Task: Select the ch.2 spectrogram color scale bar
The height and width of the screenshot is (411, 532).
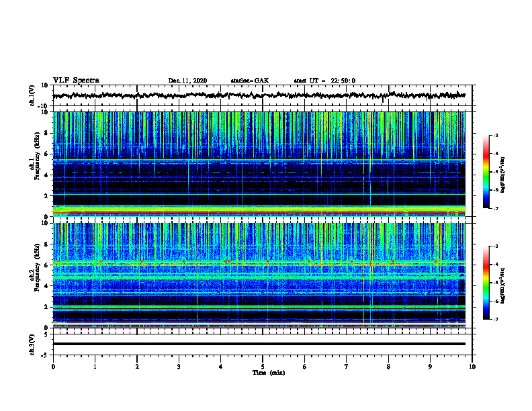Action: pyautogui.click(x=486, y=283)
